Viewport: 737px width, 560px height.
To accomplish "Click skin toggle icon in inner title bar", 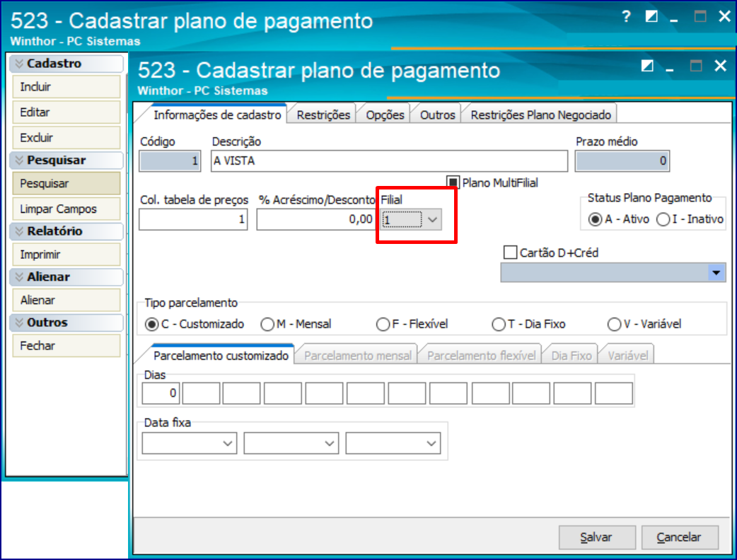I will pyautogui.click(x=647, y=66).
